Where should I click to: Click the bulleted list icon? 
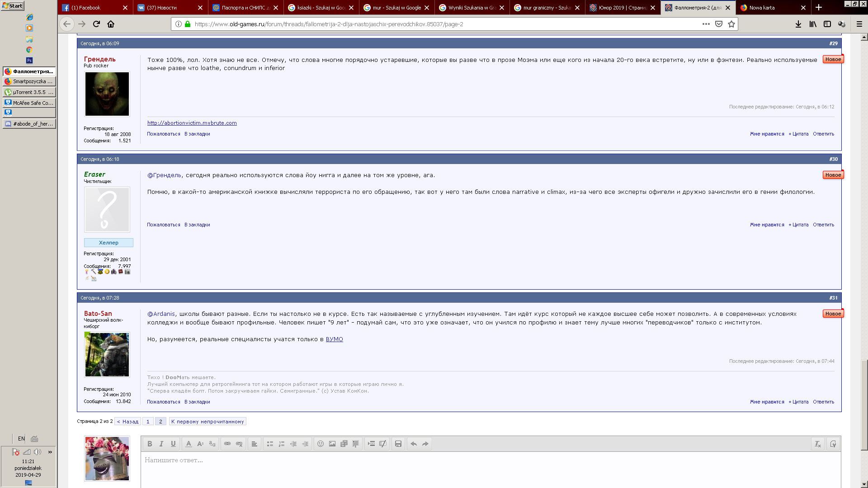270,444
